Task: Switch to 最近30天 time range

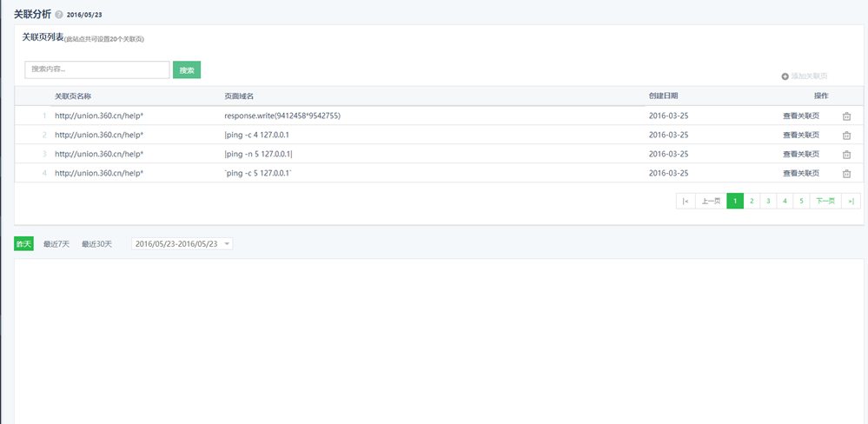Action: (x=96, y=244)
